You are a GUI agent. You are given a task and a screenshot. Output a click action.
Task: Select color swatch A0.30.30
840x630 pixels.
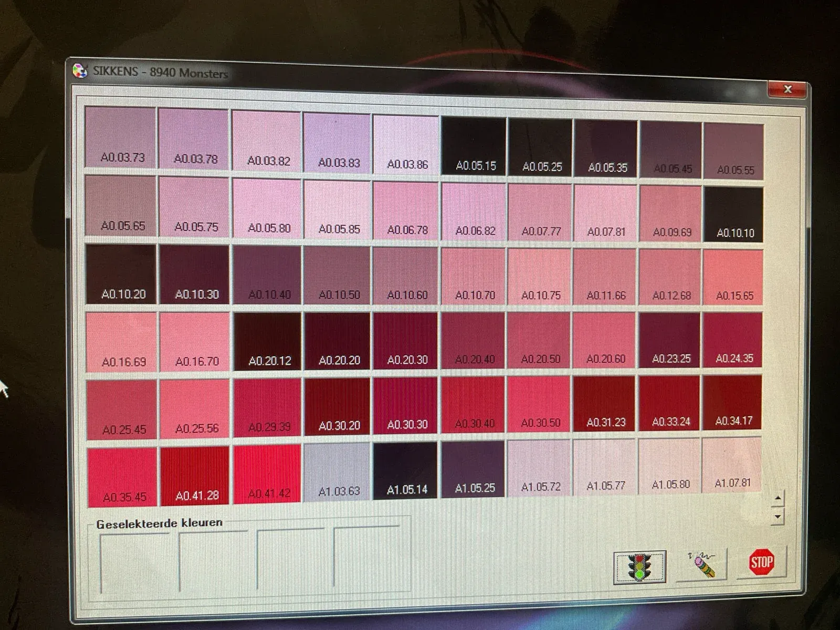406,406
